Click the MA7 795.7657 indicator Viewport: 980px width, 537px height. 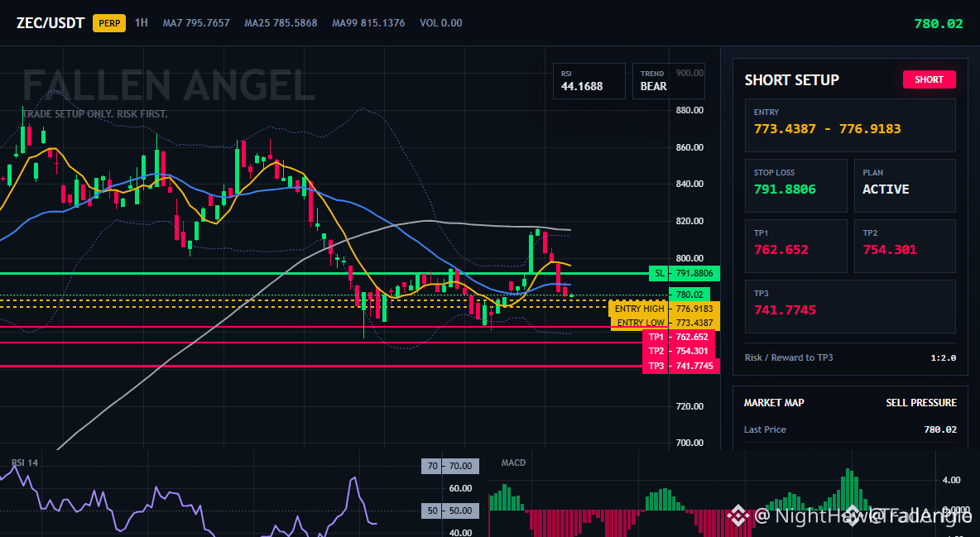(196, 23)
